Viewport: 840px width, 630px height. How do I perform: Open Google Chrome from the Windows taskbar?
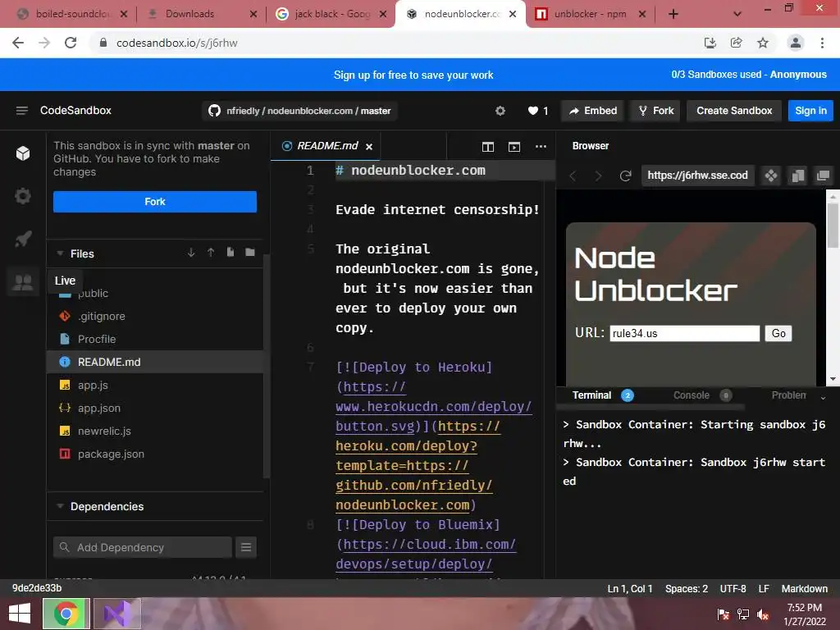coord(66,614)
